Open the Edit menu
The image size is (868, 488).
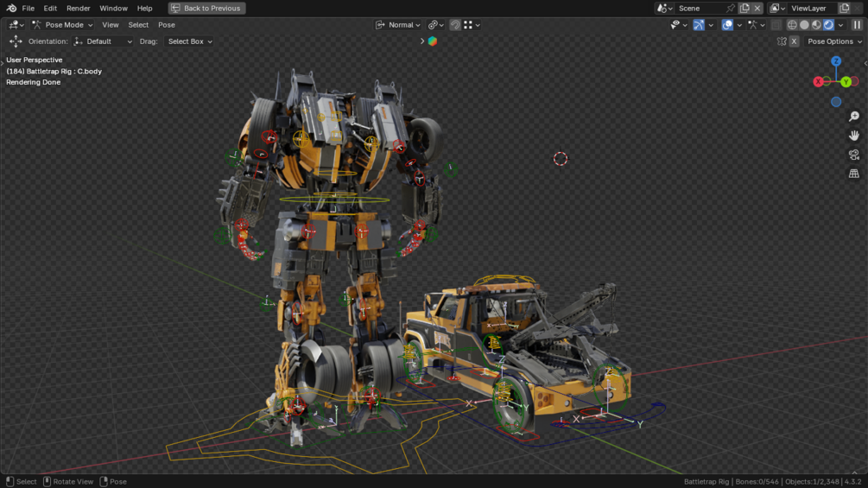50,9
